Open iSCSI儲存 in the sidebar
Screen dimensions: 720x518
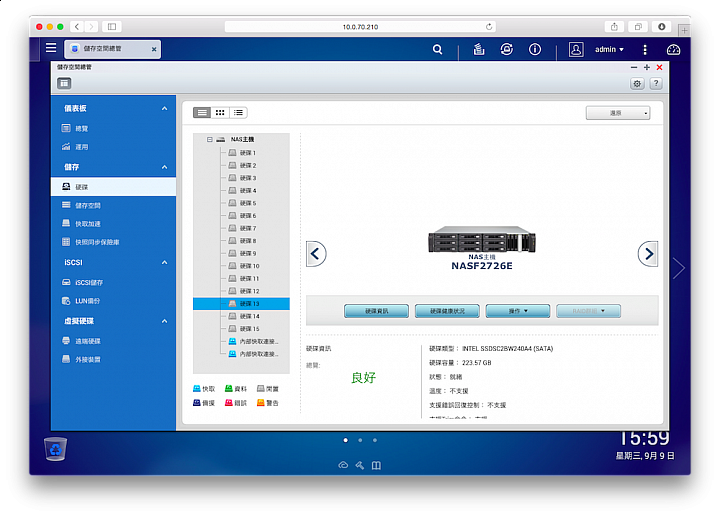pyautogui.click(x=113, y=282)
